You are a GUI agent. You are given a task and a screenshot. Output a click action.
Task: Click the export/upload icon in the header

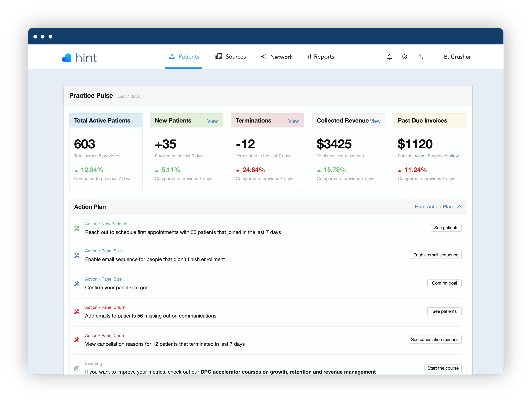(x=420, y=57)
